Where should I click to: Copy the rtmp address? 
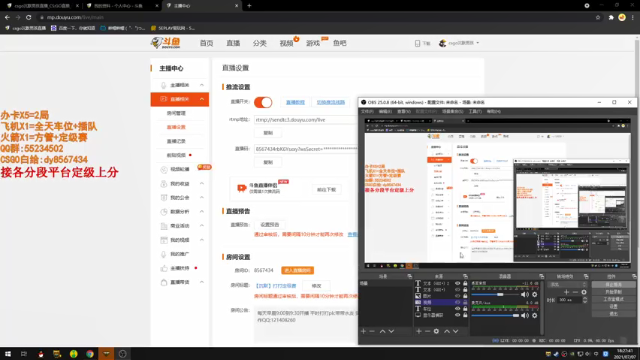point(268,133)
